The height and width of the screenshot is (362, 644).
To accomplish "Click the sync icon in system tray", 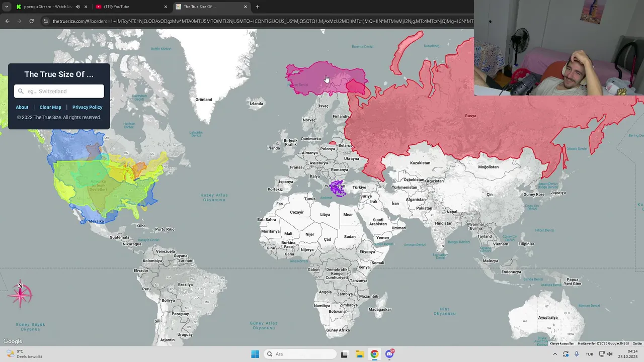I will (566, 354).
